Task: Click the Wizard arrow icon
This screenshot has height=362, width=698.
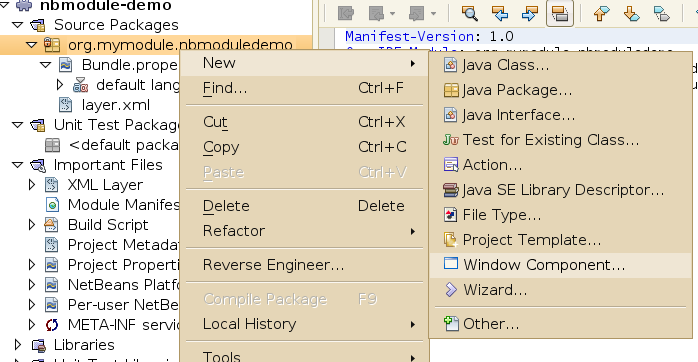Action: click(451, 290)
